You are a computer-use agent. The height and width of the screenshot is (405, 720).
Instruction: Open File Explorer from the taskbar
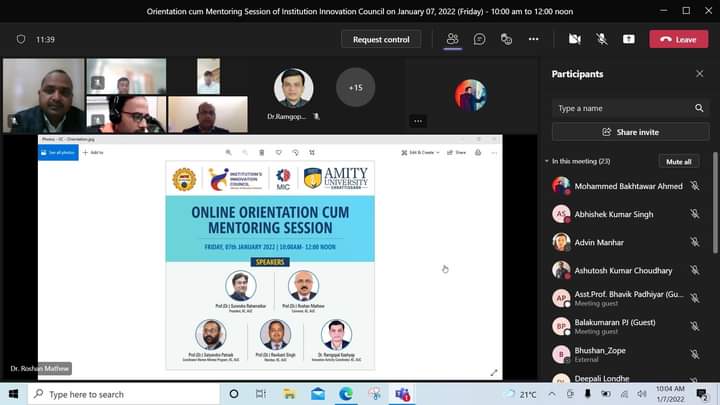pos(289,394)
